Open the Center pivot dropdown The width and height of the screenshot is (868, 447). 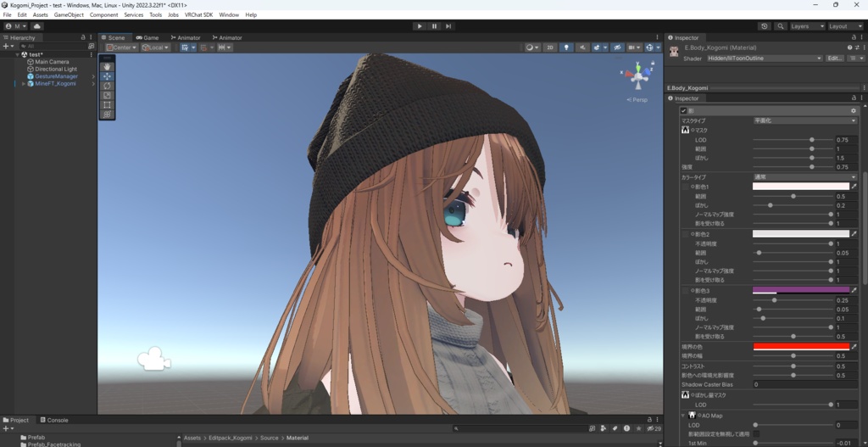[121, 47]
